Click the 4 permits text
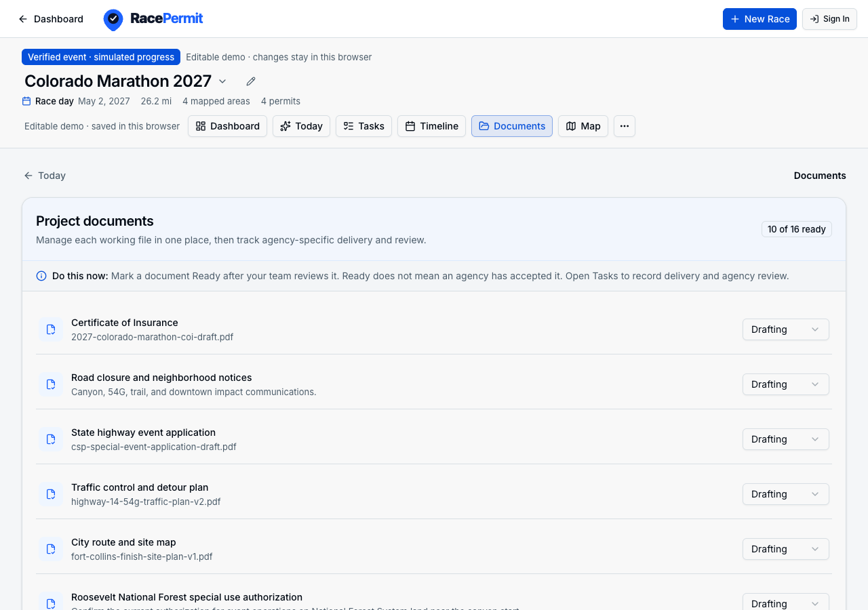 pos(281,101)
